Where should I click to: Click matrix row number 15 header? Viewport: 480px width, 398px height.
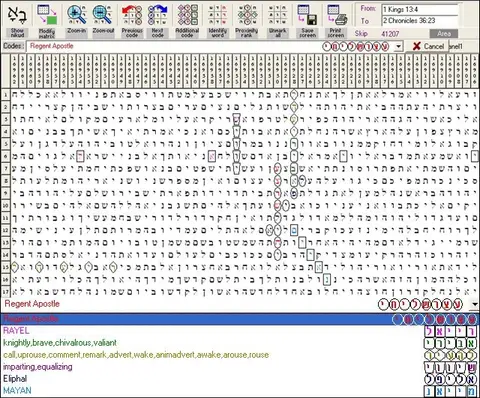(5, 267)
